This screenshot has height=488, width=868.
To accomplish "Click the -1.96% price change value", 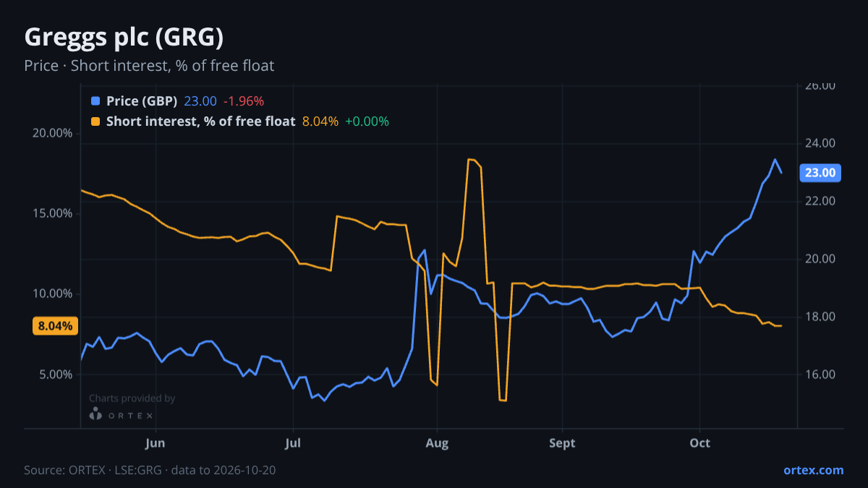I will click(244, 101).
